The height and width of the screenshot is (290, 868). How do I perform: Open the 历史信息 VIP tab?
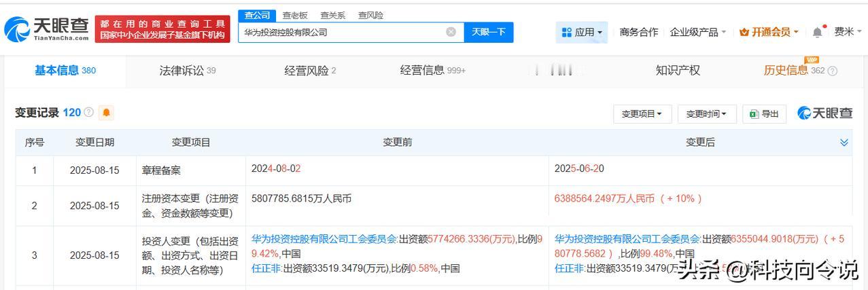[794, 71]
